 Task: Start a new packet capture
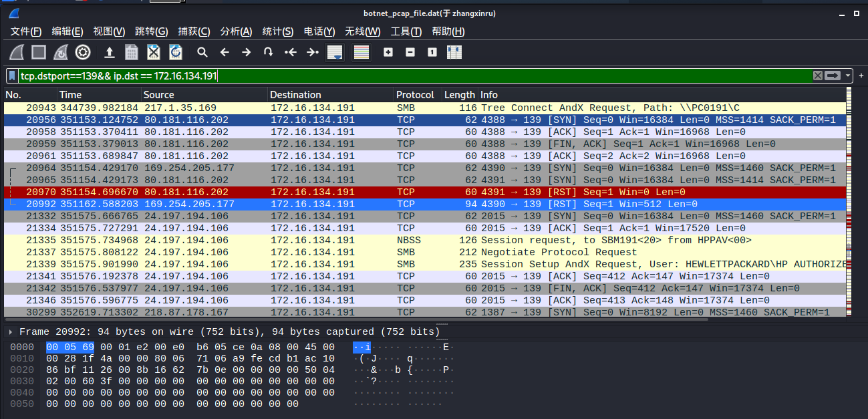pyautogui.click(x=17, y=52)
